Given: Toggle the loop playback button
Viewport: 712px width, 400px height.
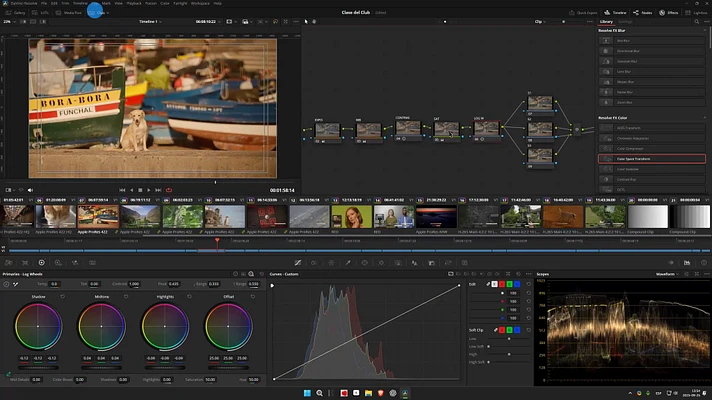Looking at the screenshot, I should pyautogui.click(x=168, y=190).
